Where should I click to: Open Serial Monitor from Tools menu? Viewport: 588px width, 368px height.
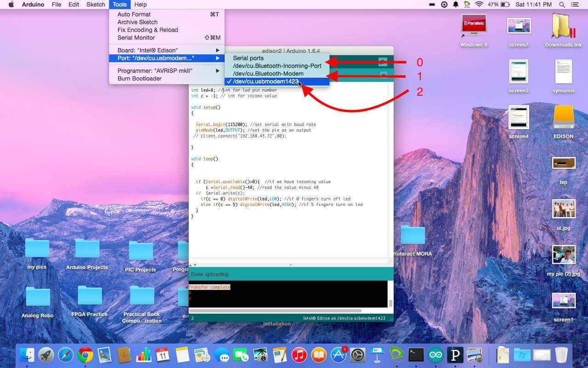click(x=167, y=38)
